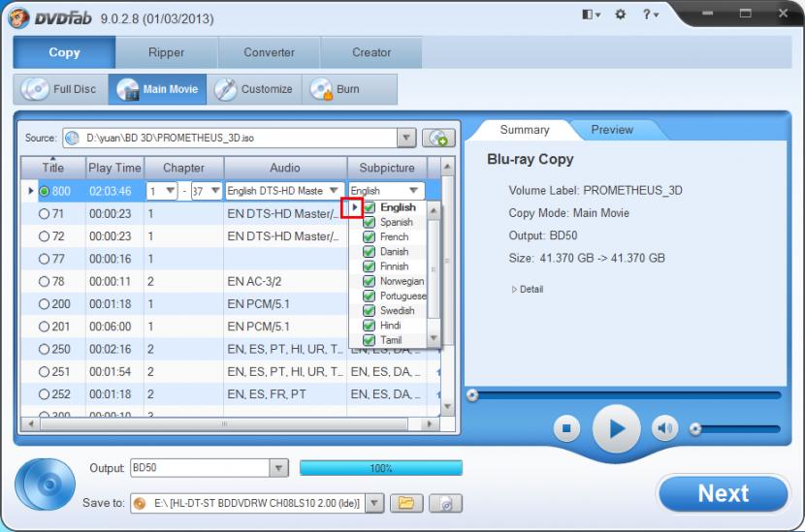Viewport: 805px width, 532px height.
Task: Uncheck the Hindi subtitle checkbox
Action: point(370,326)
